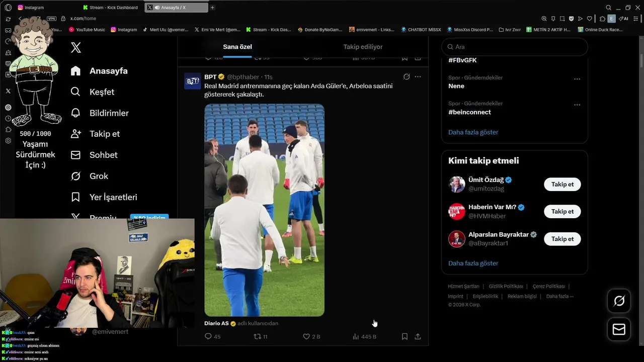The width and height of the screenshot is (644, 362).
Task: Show more trends via Daha fazla göster
Action: pyautogui.click(x=473, y=132)
